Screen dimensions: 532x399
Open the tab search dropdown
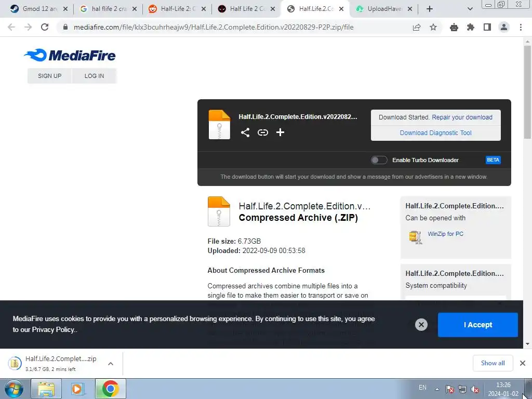pyautogui.click(x=470, y=9)
